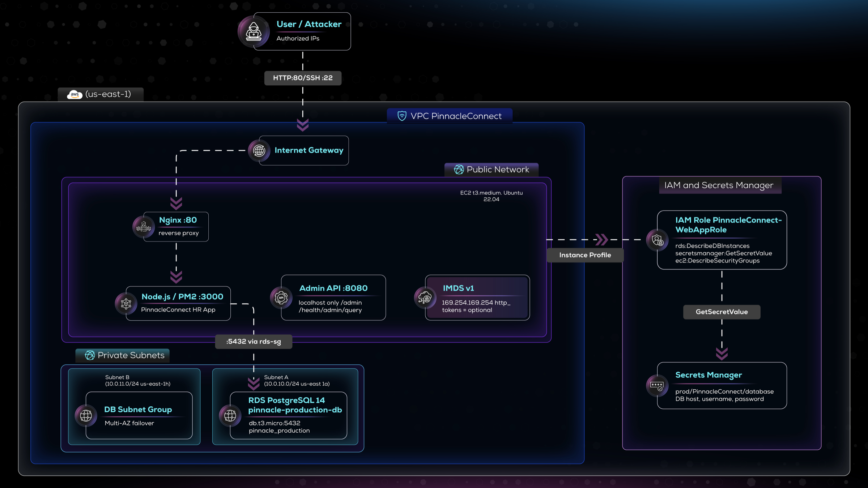Select the Private Subnets label tab
Image resolution: width=868 pixels, height=488 pixels.
123,355
